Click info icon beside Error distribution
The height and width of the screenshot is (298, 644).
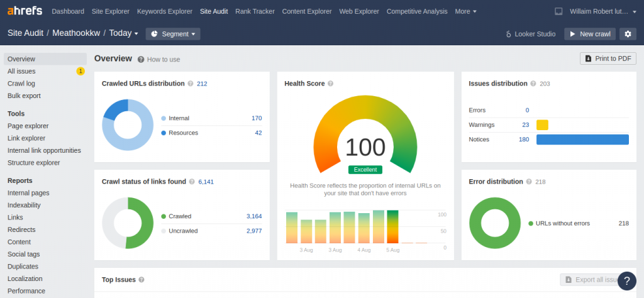click(528, 182)
